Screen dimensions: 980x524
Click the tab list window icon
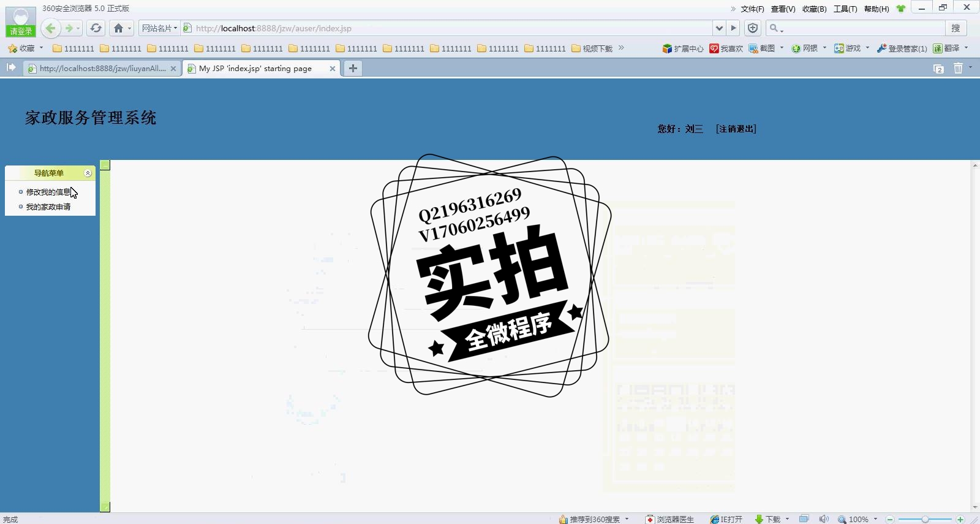[x=938, y=69]
